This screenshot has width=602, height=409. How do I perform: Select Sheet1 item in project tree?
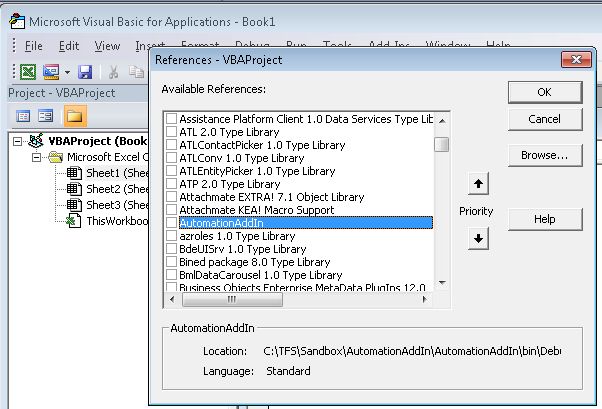coord(117,173)
